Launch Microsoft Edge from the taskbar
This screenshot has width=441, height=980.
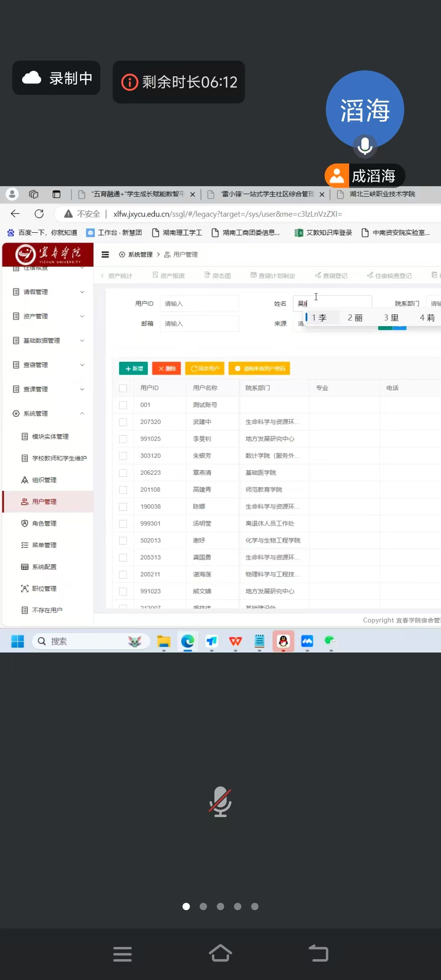[187, 641]
